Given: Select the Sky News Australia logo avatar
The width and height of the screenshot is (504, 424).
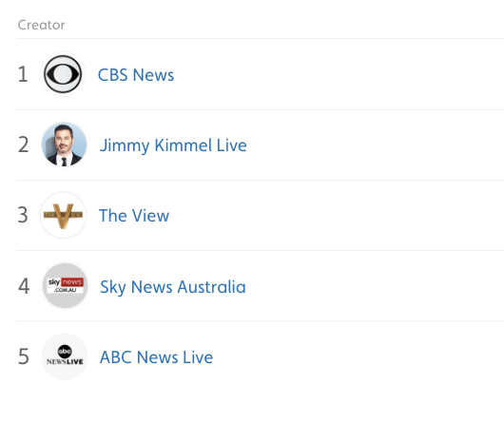Looking at the screenshot, I should point(65,286).
